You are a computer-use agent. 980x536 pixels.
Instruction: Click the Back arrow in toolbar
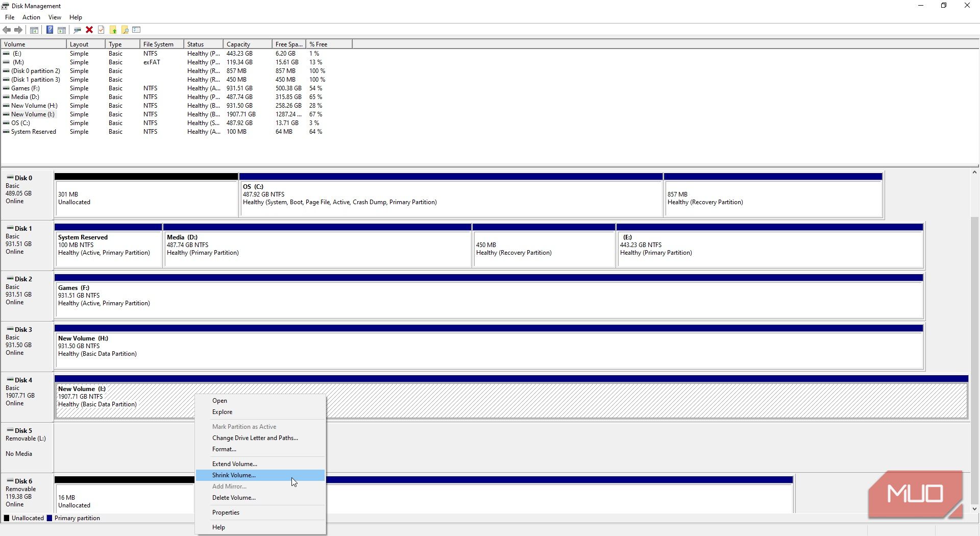(x=7, y=30)
